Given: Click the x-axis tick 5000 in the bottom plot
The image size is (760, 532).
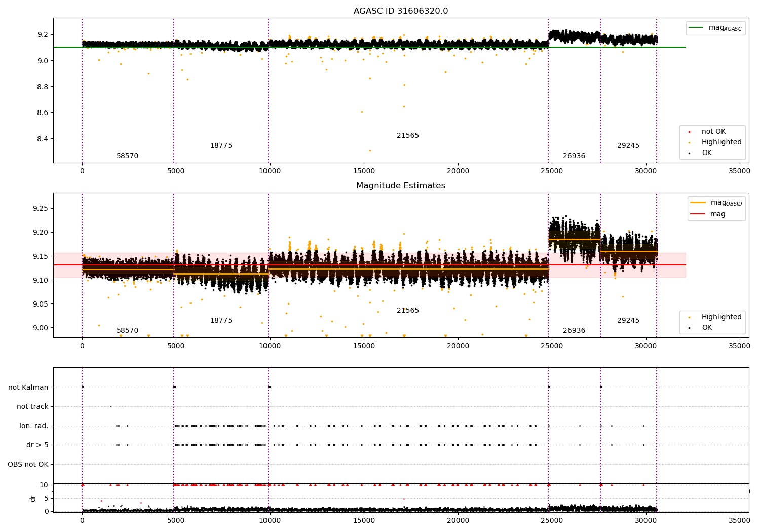Looking at the screenshot, I should coord(176,521).
